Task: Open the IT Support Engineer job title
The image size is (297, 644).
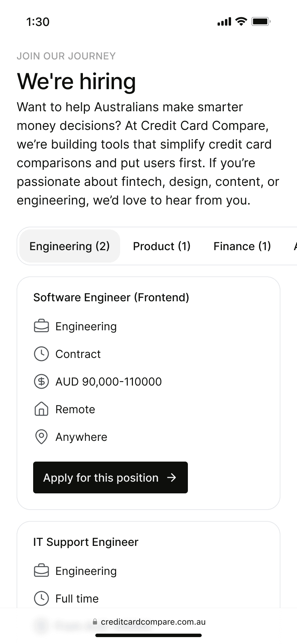Action: pyautogui.click(x=86, y=542)
